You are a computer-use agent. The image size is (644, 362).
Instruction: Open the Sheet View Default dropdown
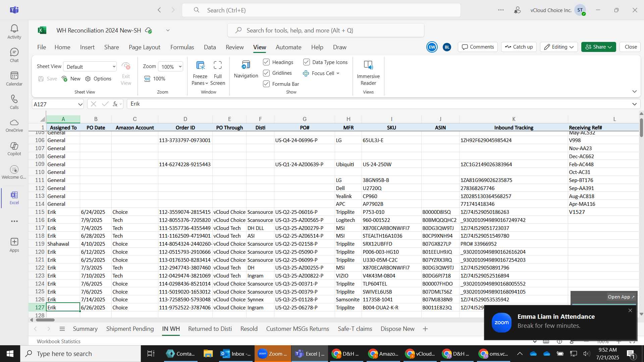(x=90, y=67)
